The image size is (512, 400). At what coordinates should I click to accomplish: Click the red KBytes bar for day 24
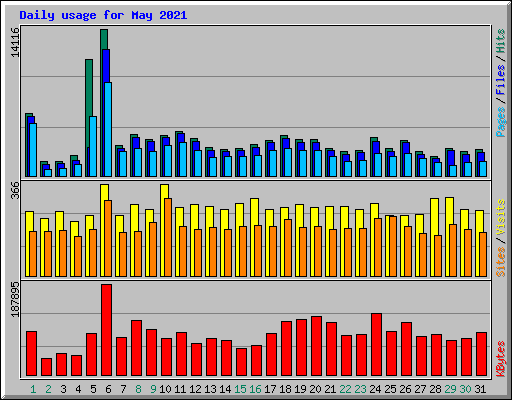click(x=376, y=345)
